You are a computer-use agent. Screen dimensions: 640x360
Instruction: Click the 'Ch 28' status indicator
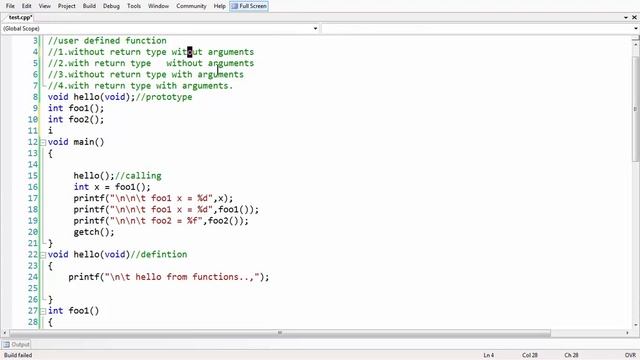point(571,355)
